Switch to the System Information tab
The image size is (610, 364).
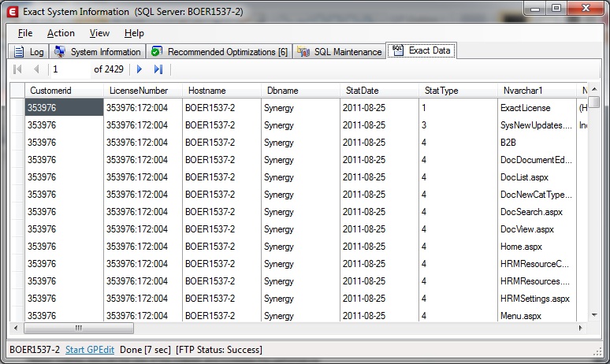tap(97, 52)
